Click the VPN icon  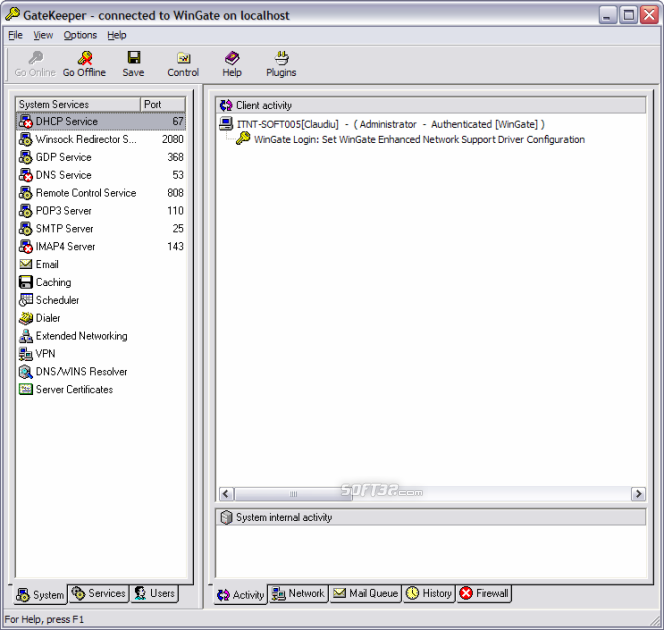point(26,354)
